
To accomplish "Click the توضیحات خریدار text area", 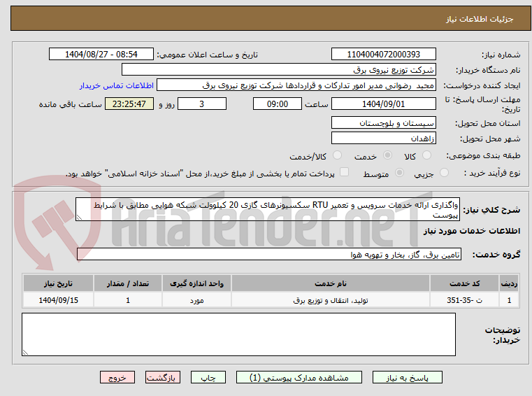I will (238, 334).
